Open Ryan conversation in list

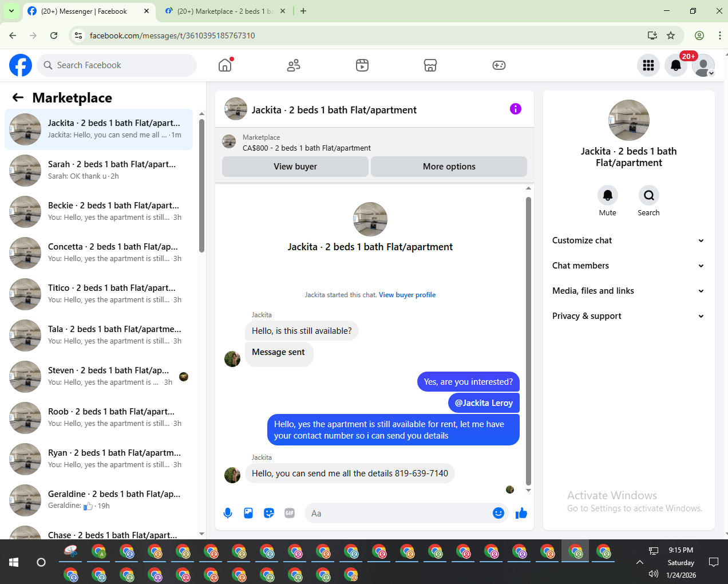[99, 459]
